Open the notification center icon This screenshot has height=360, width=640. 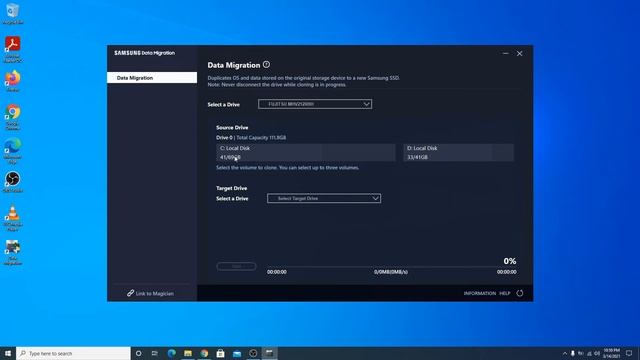(629, 353)
